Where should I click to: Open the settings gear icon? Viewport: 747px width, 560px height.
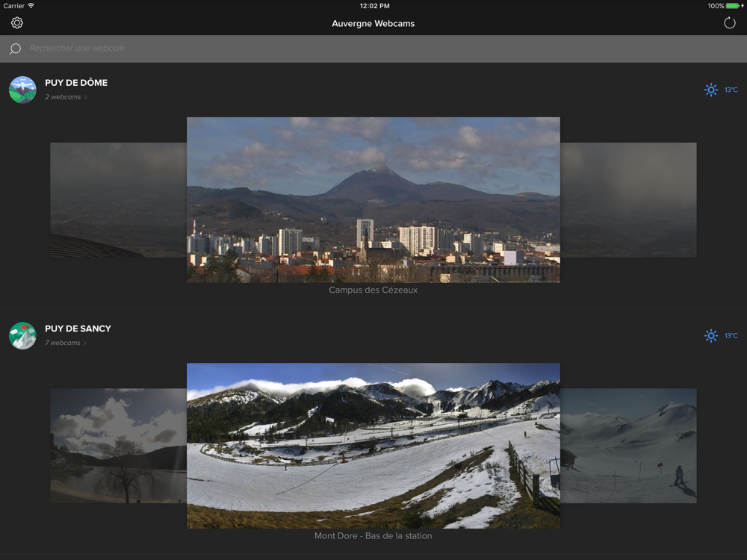17,23
